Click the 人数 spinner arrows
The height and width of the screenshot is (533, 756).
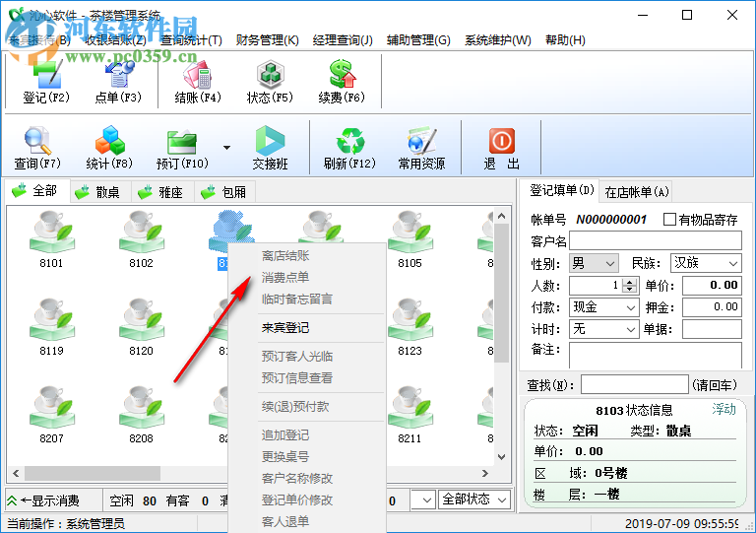(629, 286)
